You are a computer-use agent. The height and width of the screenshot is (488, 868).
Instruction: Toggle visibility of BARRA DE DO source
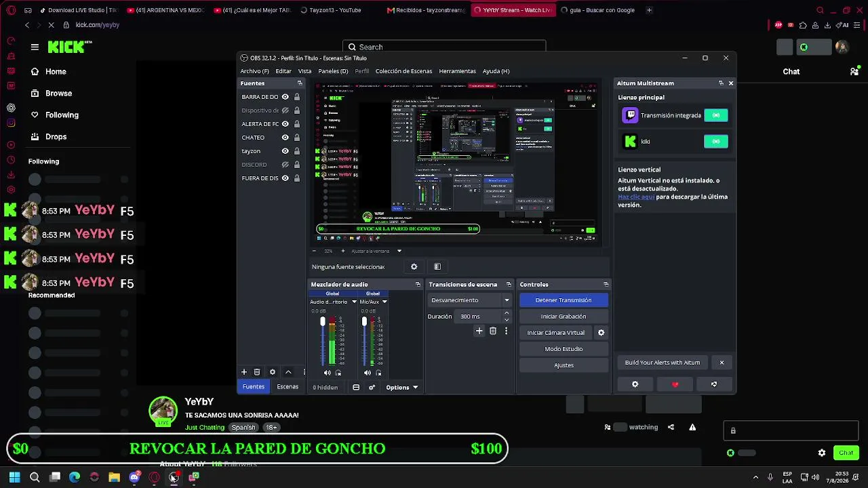click(285, 97)
